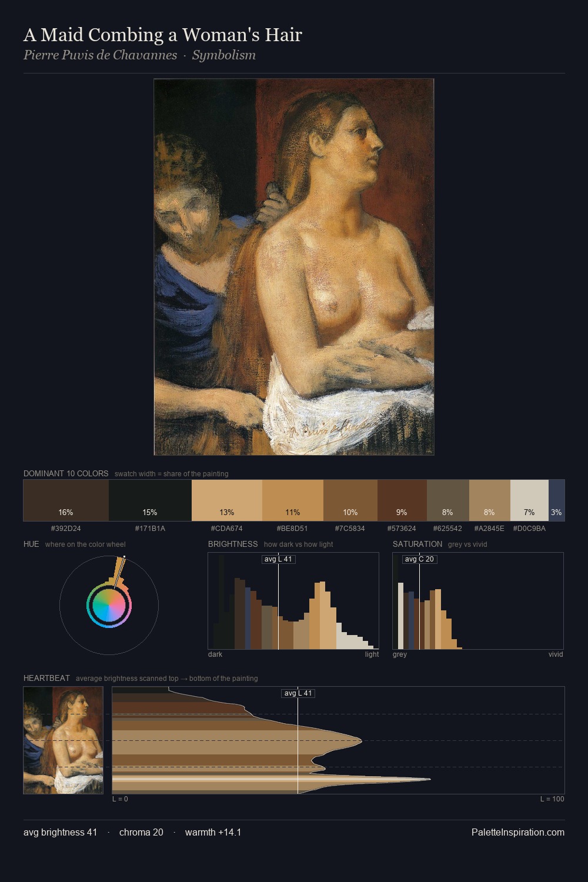588x882 pixels.
Task: Click the Symbolism style label
Action: pyautogui.click(x=224, y=55)
